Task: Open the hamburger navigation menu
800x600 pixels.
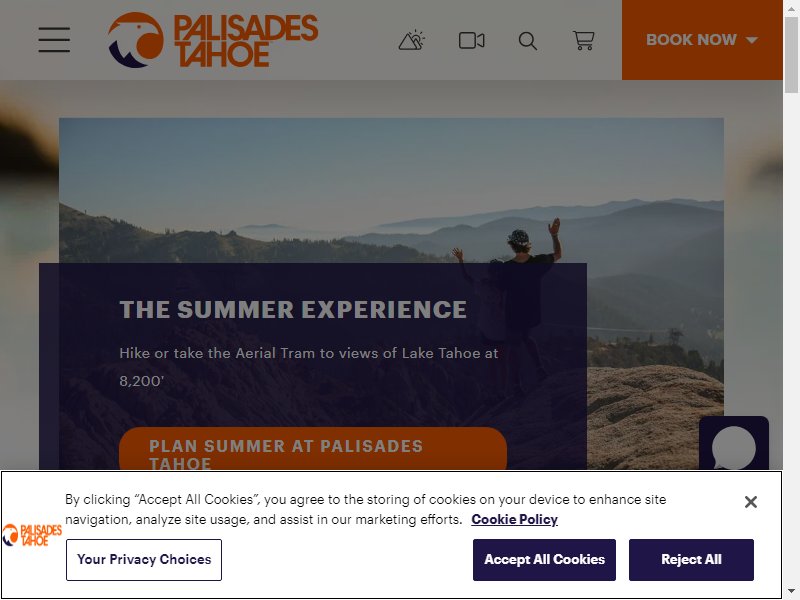Action: [x=54, y=40]
